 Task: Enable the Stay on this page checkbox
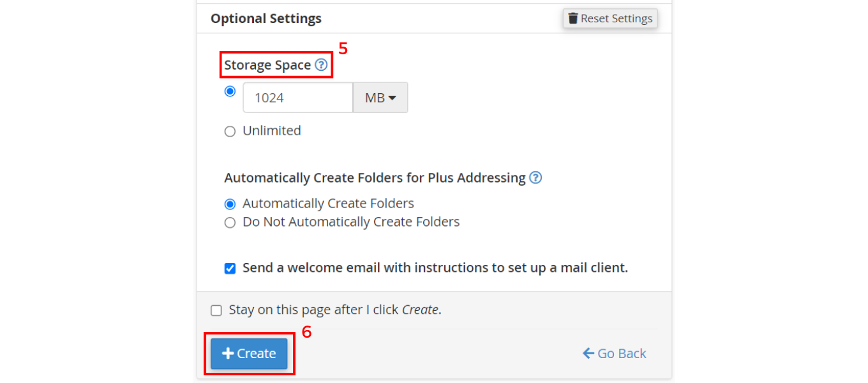216,310
